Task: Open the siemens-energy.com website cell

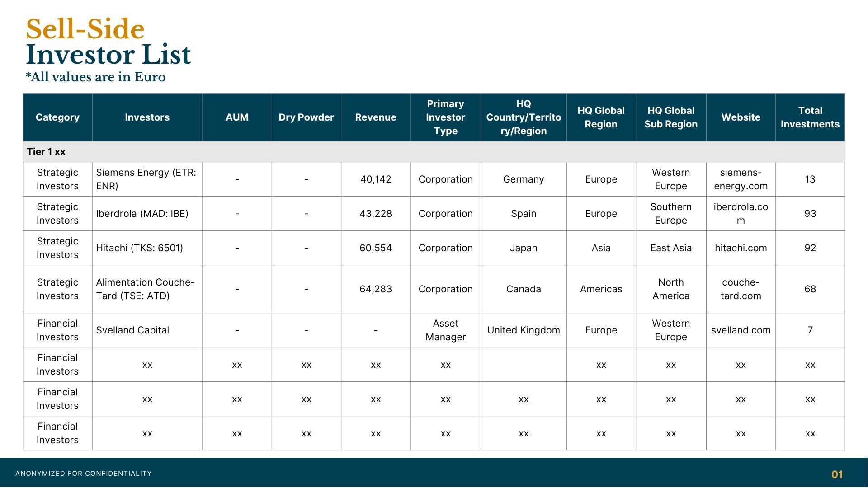Action: pos(741,179)
